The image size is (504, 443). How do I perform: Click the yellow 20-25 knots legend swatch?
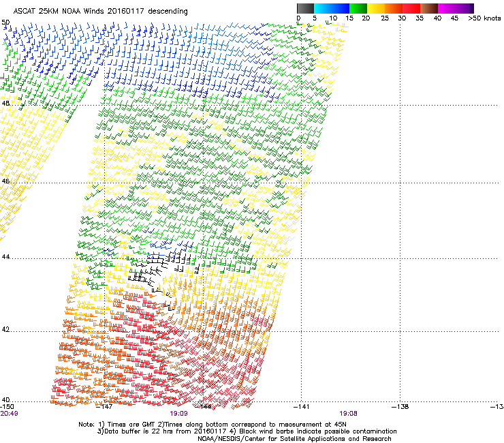(x=376, y=8)
